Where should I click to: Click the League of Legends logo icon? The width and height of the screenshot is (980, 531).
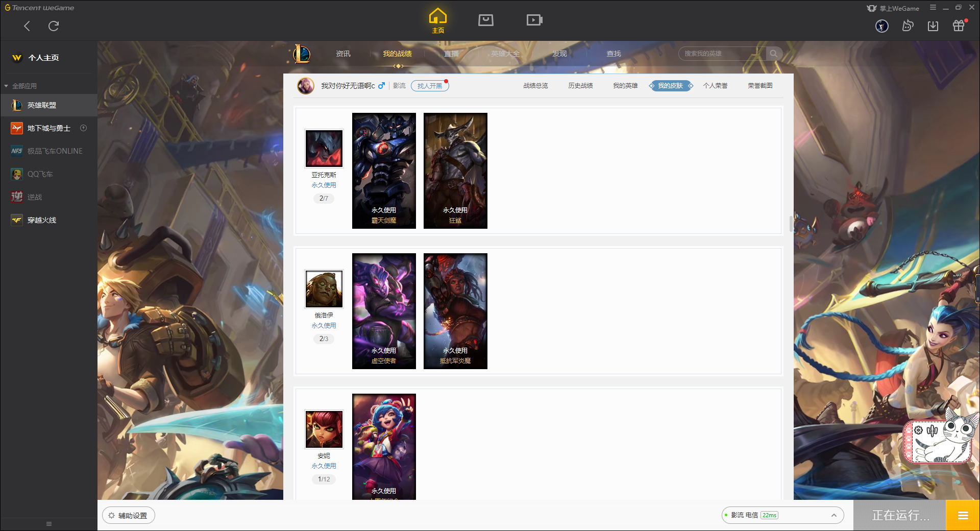coord(302,54)
